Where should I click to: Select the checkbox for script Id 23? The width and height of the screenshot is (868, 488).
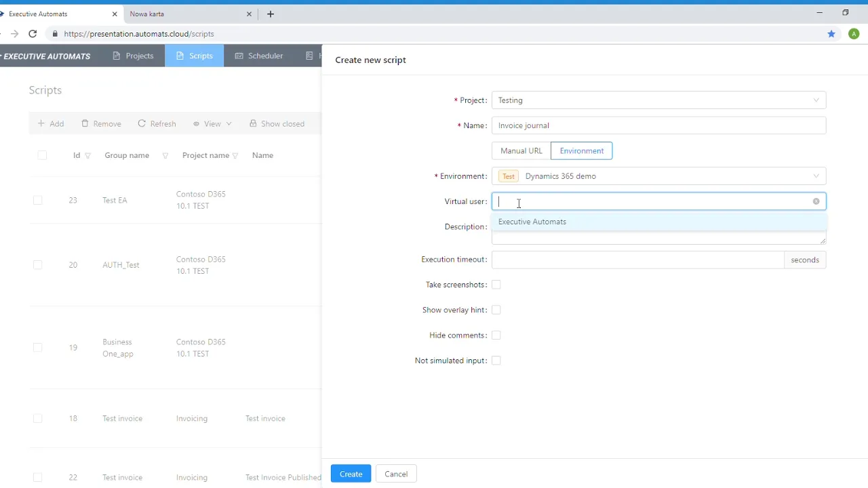[x=37, y=200]
